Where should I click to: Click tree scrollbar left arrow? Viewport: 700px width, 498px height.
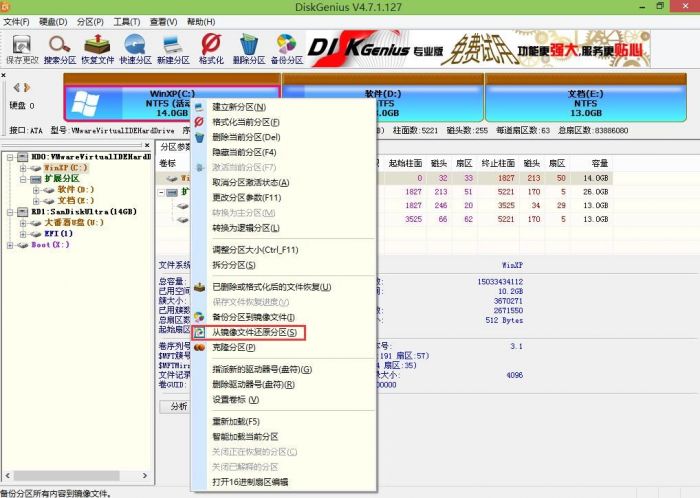(x=8, y=475)
